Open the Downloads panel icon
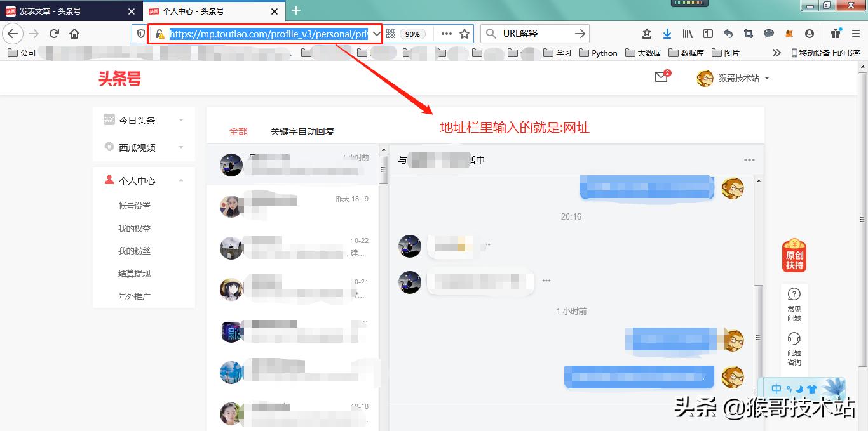Screen dimensions: 868x431 (x=667, y=33)
